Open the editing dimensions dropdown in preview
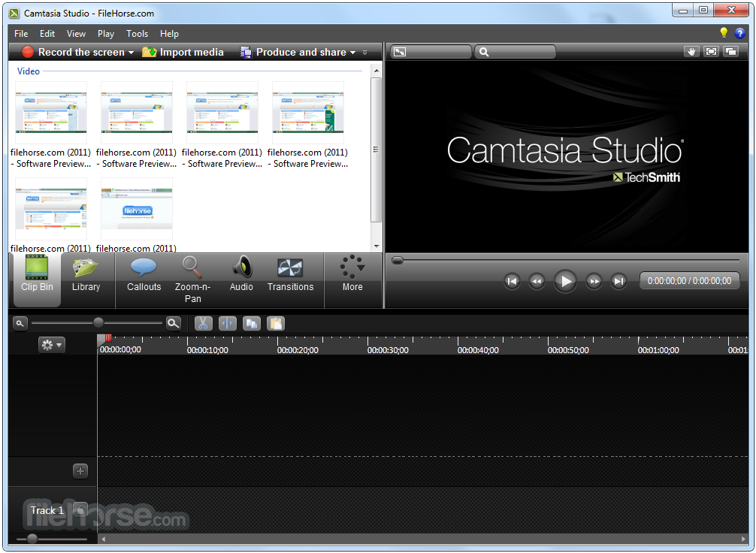The width and height of the screenshot is (756, 553). (431, 52)
